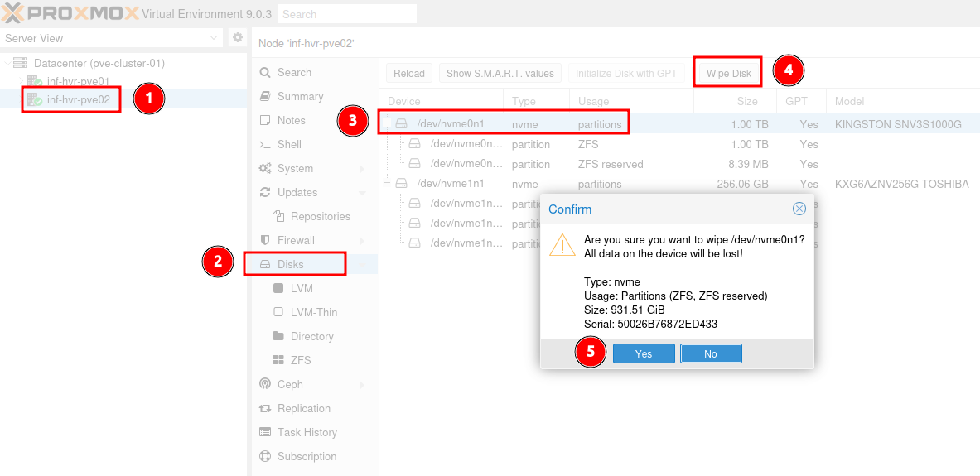The image size is (980, 476).
Task: Collapse the Datacenter tree node
Action: coord(7,63)
